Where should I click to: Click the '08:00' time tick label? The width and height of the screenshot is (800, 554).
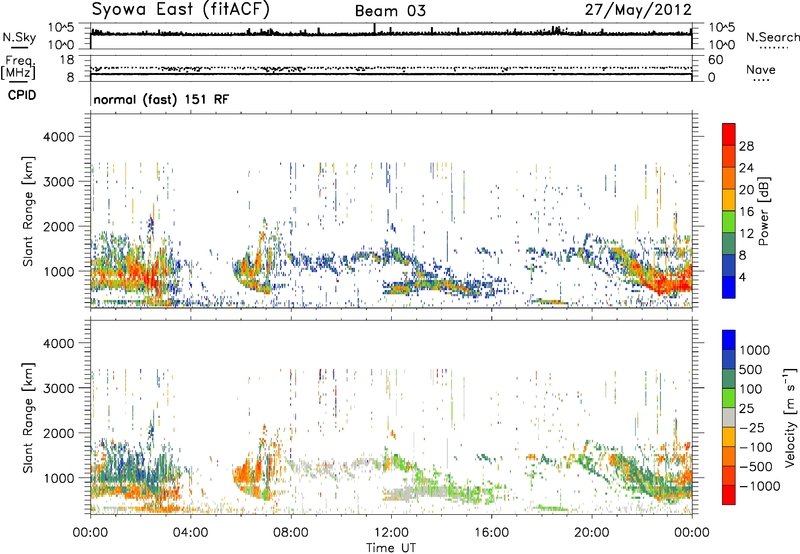291,533
